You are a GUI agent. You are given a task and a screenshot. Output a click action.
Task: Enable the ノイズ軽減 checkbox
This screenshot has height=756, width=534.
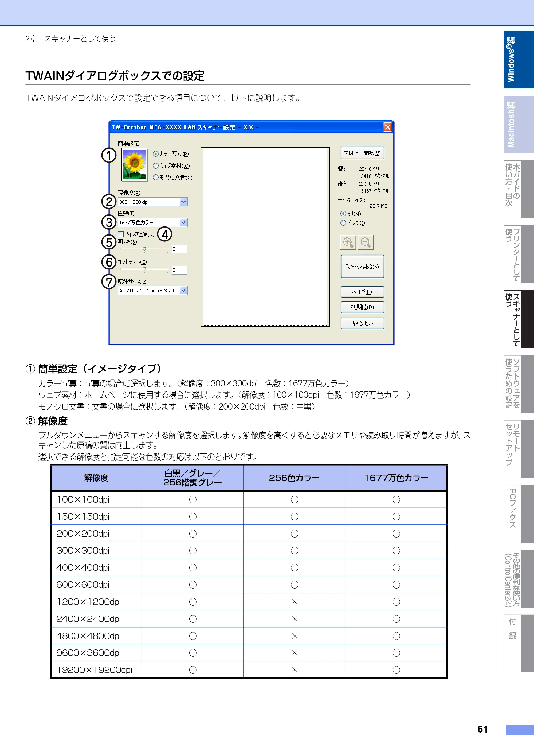[x=121, y=234]
